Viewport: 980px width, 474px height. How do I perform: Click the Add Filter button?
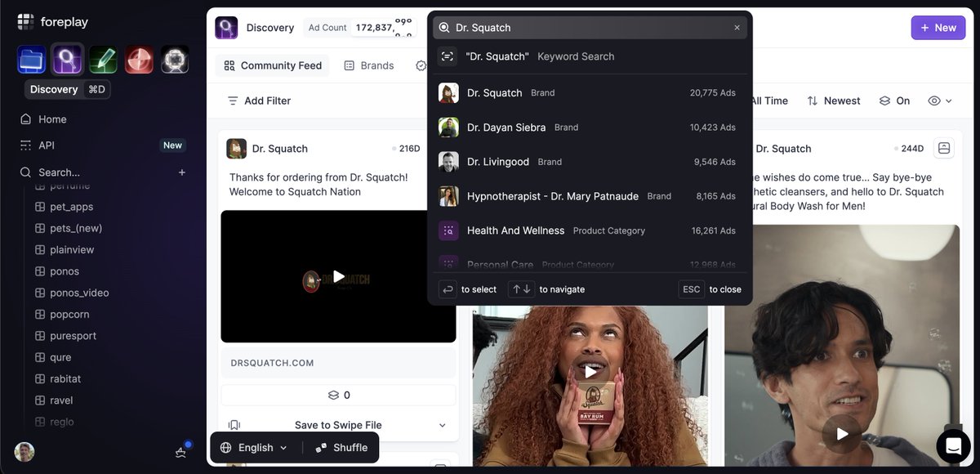[259, 101]
